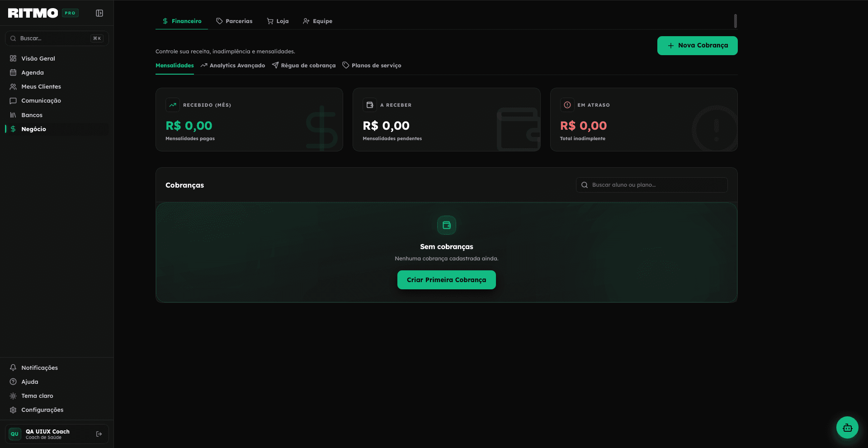Click the Agenda calendar icon
Viewport: 868px width, 448px height.
[x=13, y=72]
